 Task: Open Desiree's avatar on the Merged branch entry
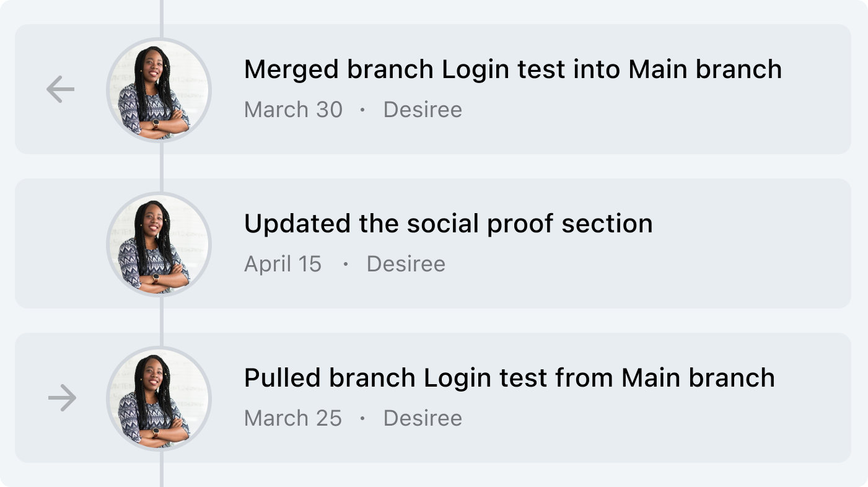pos(159,90)
